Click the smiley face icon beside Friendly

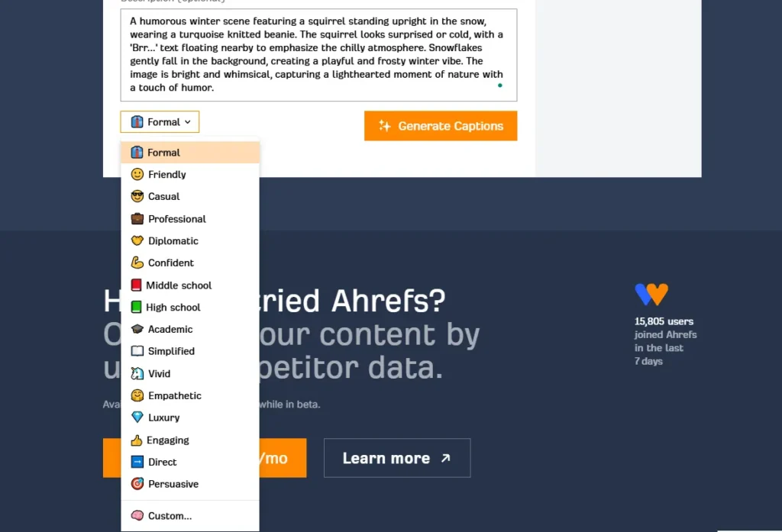[x=137, y=174]
